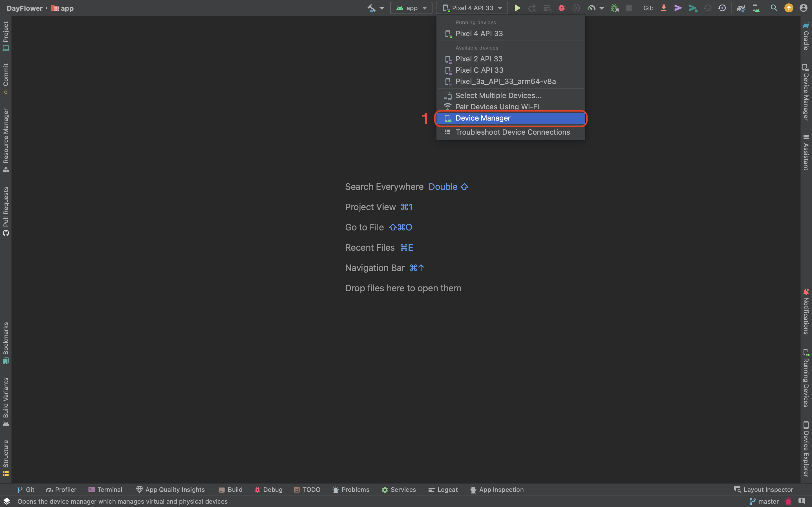Screen dimensions: 812x507
Task: Collapse the Pixel 4 API 33 device dropdown
Action: coord(472,8)
